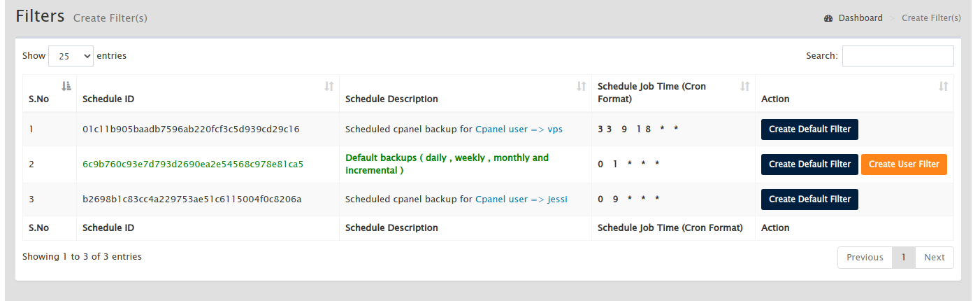Image resolution: width=980 pixels, height=301 pixels.
Task: Sort table by S.No sort icon
Action: 66,86
